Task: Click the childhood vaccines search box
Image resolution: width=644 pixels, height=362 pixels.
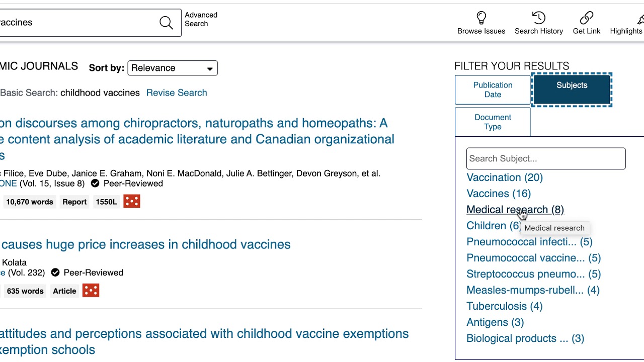Action: point(75,23)
